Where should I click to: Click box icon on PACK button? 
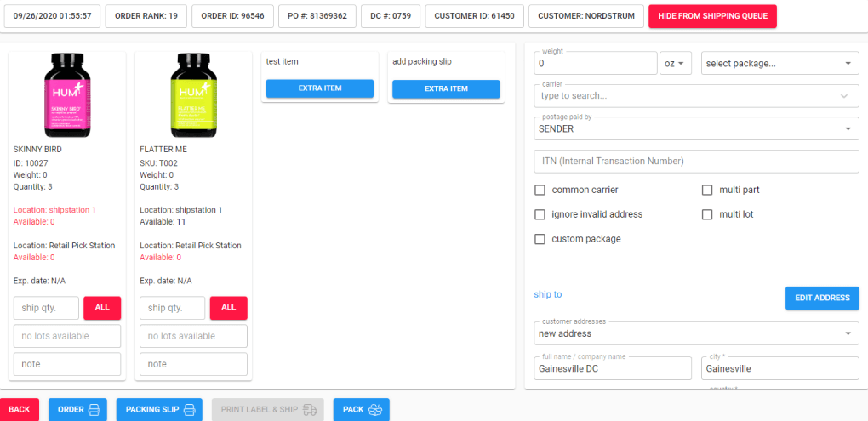pyautogui.click(x=376, y=410)
